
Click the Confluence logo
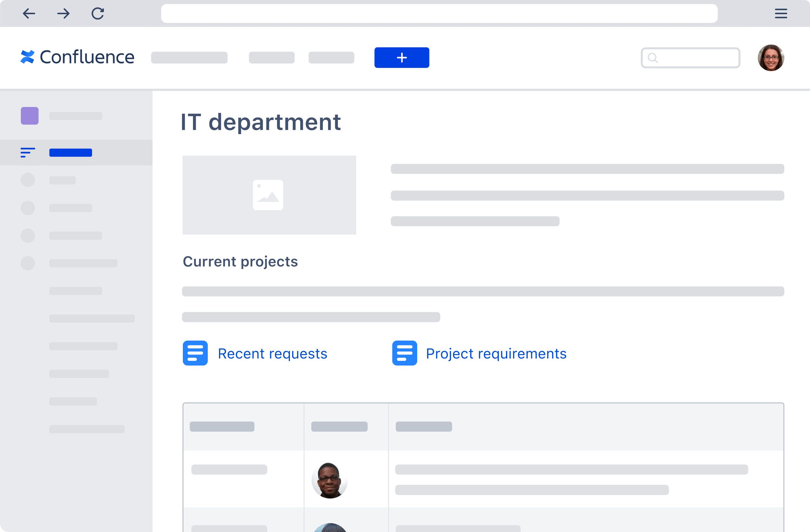[77, 57]
